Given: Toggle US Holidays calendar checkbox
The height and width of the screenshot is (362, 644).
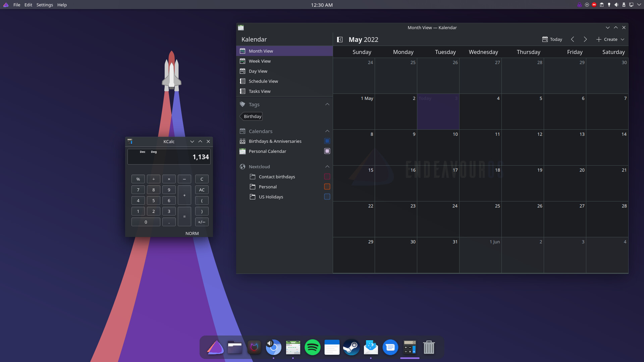Looking at the screenshot, I should click(x=327, y=197).
